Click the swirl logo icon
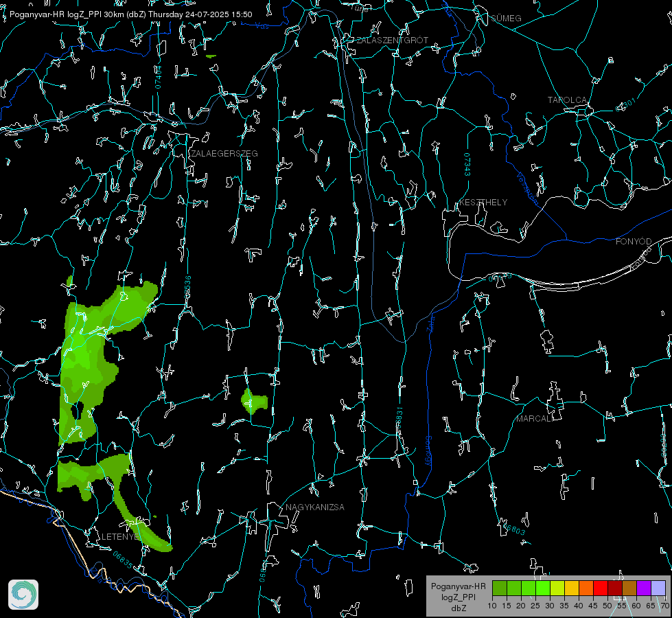 (x=23, y=595)
